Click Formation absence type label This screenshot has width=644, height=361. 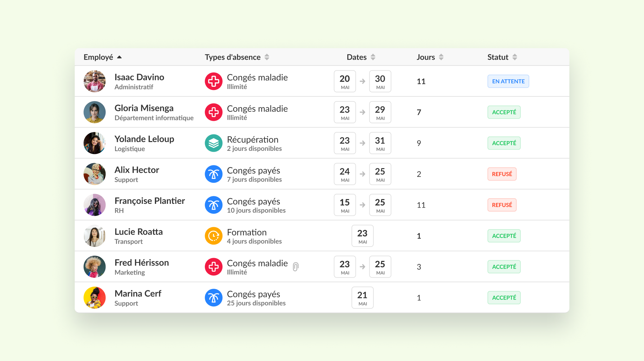point(247,233)
